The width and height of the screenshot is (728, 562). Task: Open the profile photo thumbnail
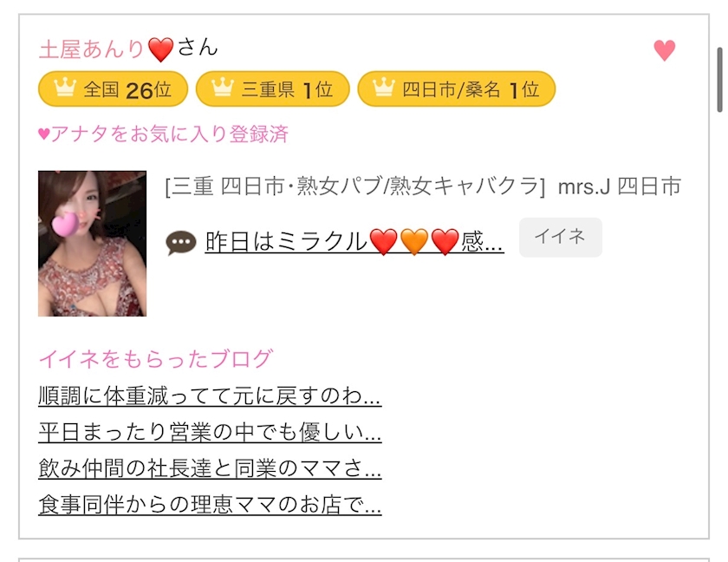tap(93, 244)
